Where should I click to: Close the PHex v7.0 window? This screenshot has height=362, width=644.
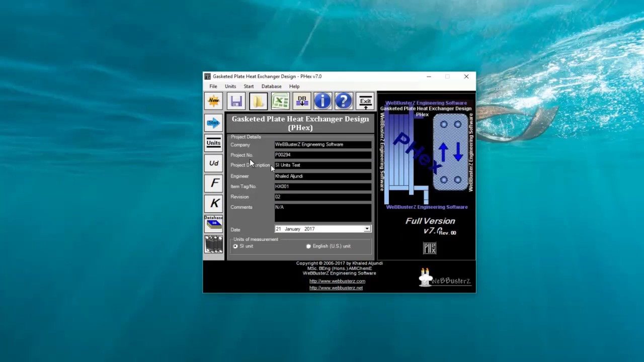(466, 76)
